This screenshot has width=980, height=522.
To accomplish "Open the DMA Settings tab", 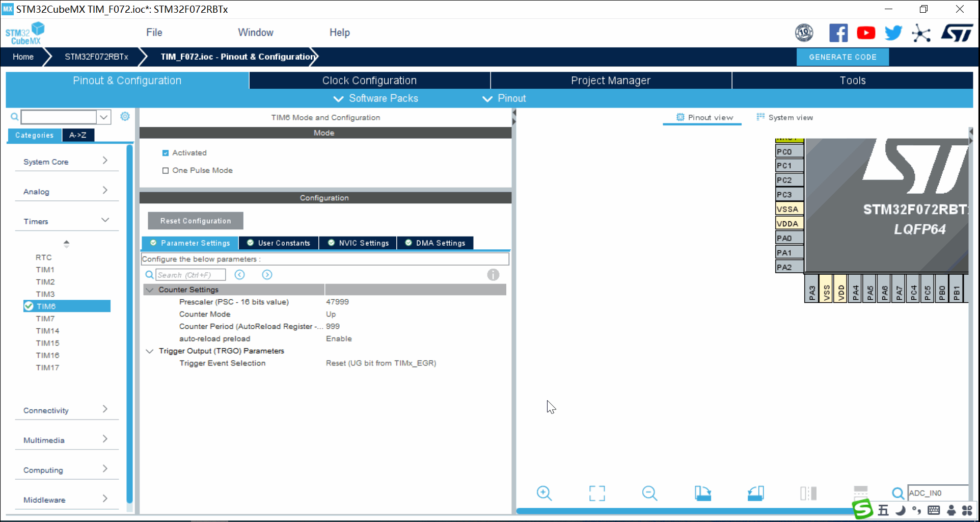I will click(435, 243).
